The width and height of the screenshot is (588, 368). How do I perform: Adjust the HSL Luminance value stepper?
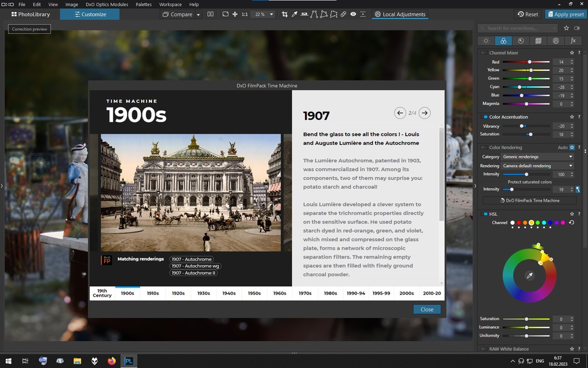[x=572, y=327]
